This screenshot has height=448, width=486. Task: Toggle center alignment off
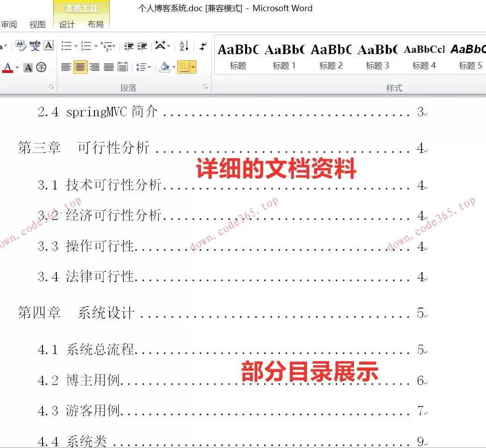tap(81, 67)
